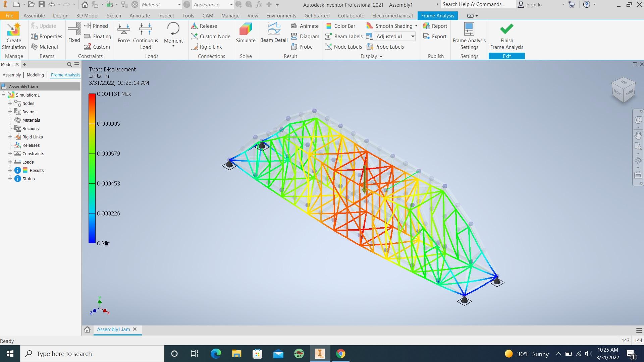Add a Custom constraint
This screenshot has height=362, width=644.
[97, 47]
